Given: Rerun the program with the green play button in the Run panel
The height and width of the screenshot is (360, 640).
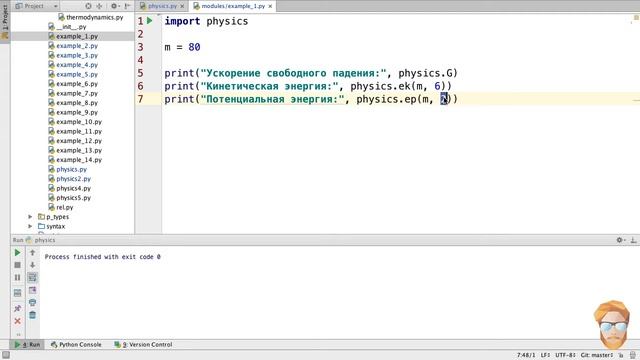Looking at the screenshot, I should (17, 253).
